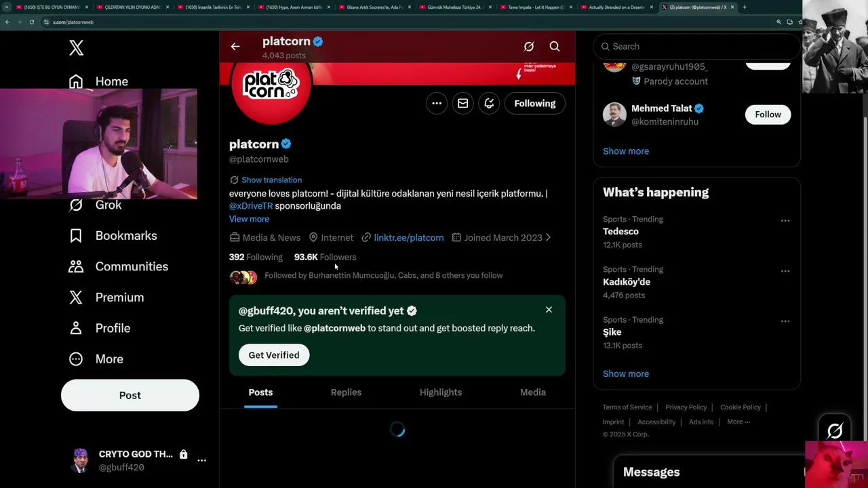Open the 392 Following list

[x=256, y=257]
